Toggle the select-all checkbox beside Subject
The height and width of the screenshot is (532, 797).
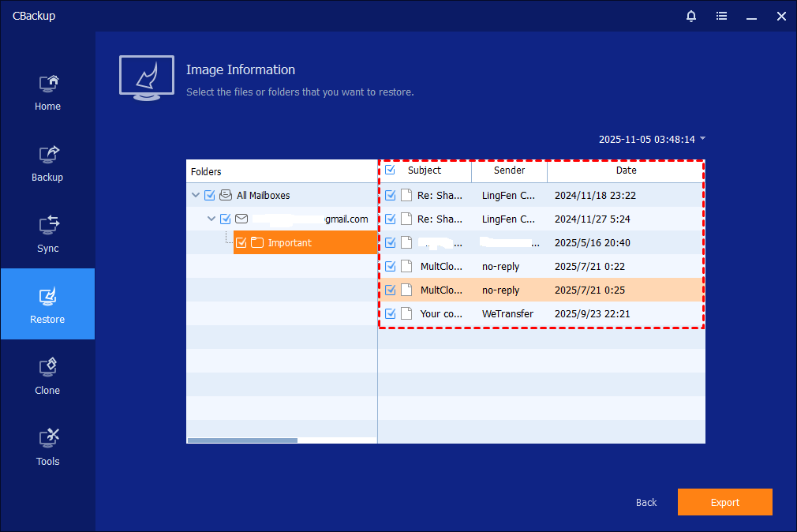click(390, 170)
